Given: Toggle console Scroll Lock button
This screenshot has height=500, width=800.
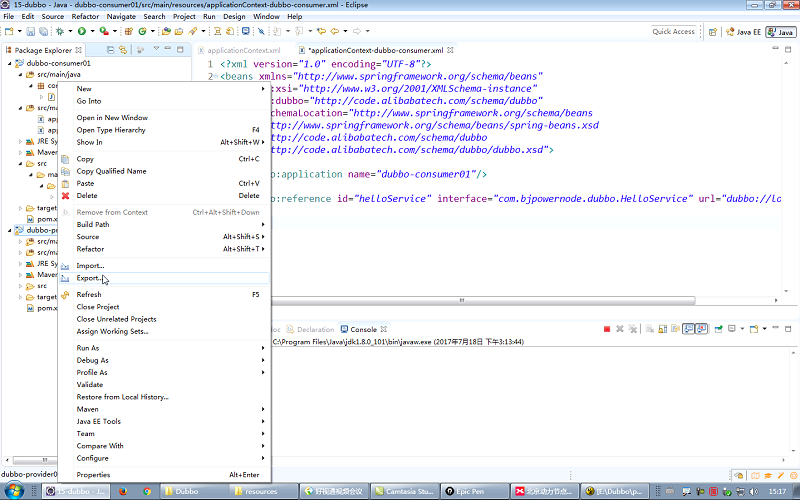Looking at the screenshot, I should [x=662, y=329].
